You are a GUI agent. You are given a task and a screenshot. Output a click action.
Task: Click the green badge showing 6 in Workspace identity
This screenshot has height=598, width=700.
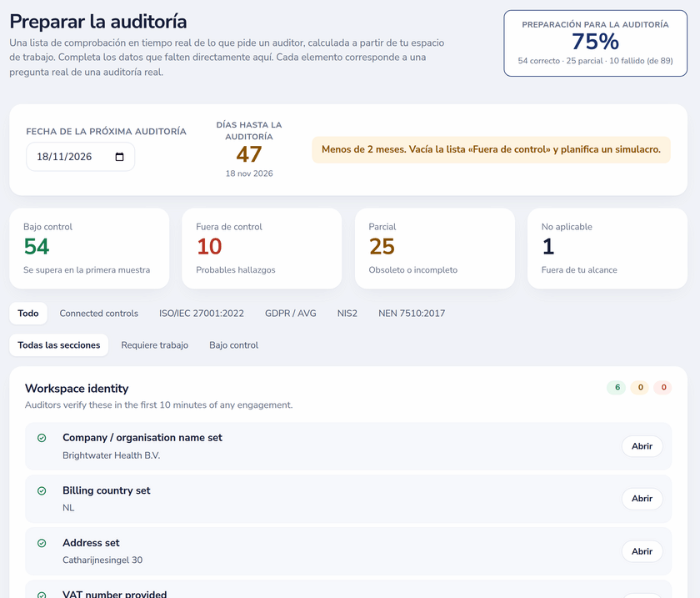(x=617, y=388)
